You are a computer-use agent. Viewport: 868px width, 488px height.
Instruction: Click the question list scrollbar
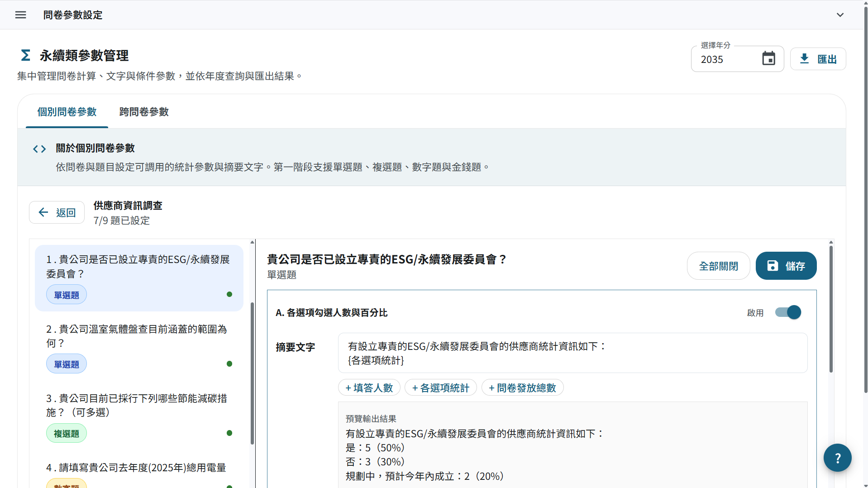point(252,373)
